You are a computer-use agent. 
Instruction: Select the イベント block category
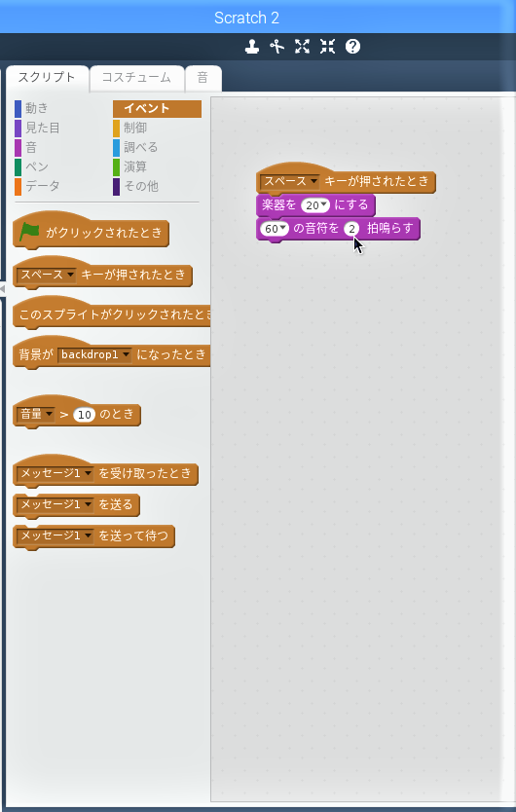coord(157,108)
